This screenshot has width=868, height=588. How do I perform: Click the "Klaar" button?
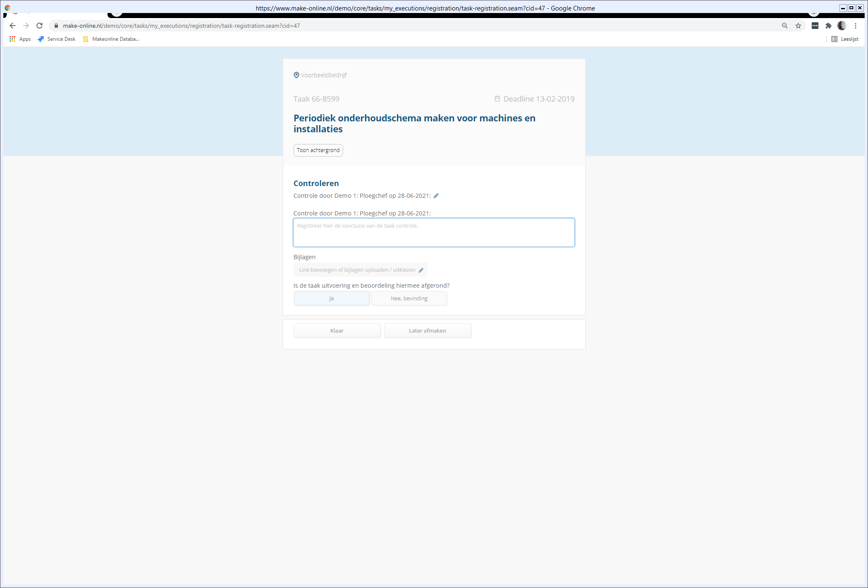click(x=336, y=331)
